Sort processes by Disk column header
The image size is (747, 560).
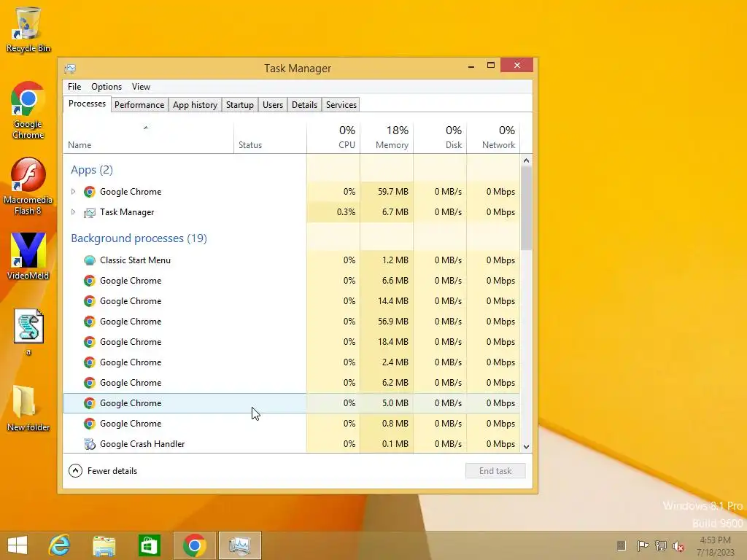tap(440, 137)
